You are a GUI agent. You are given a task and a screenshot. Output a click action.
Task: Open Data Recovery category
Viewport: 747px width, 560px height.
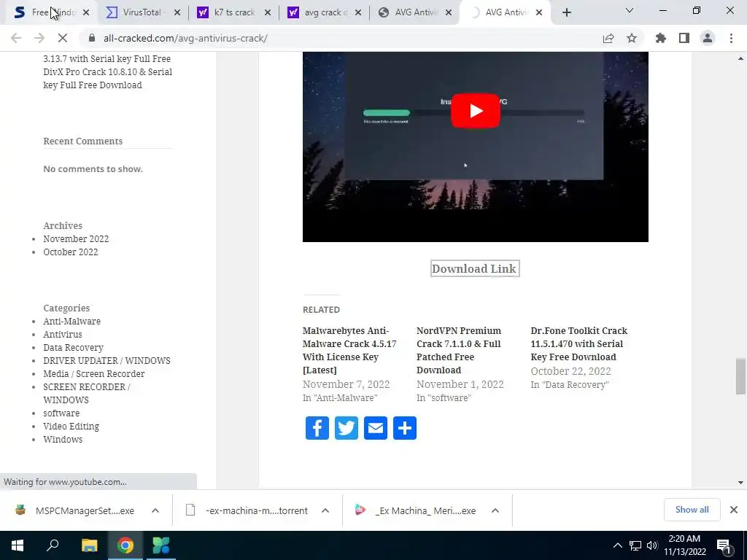pyautogui.click(x=74, y=348)
